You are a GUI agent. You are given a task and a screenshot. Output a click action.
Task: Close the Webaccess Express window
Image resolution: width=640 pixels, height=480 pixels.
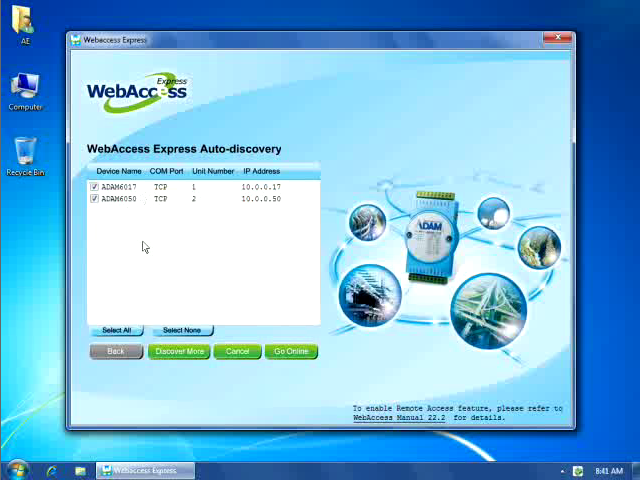[558, 38]
